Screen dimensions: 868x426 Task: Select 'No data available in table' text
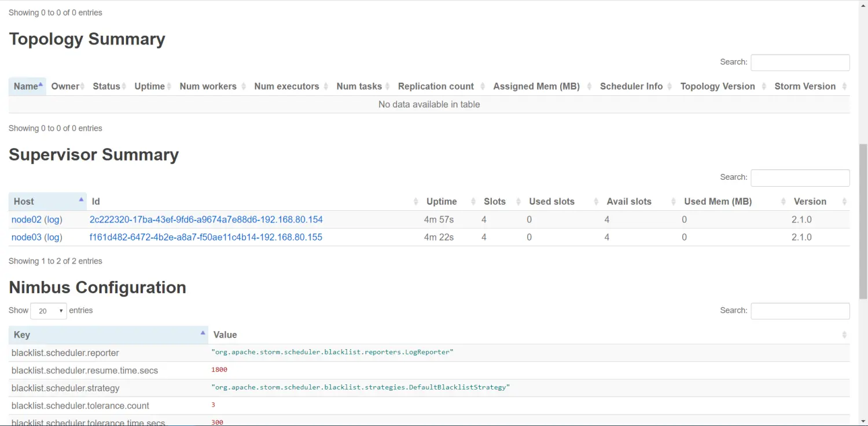tap(429, 105)
